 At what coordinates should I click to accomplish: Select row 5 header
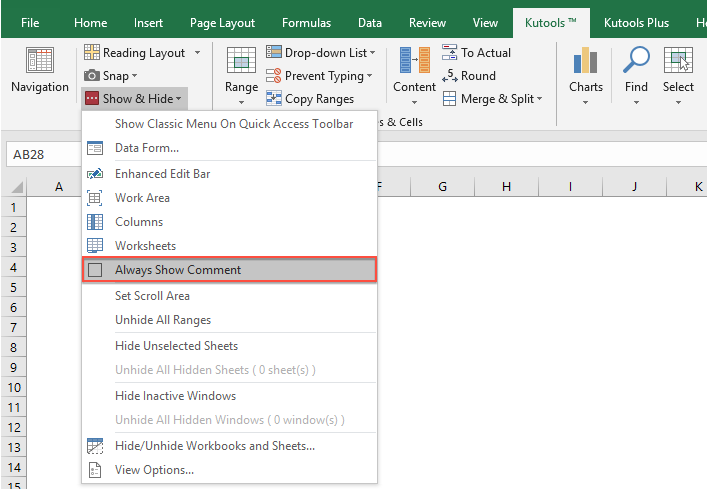(x=14, y=288)
